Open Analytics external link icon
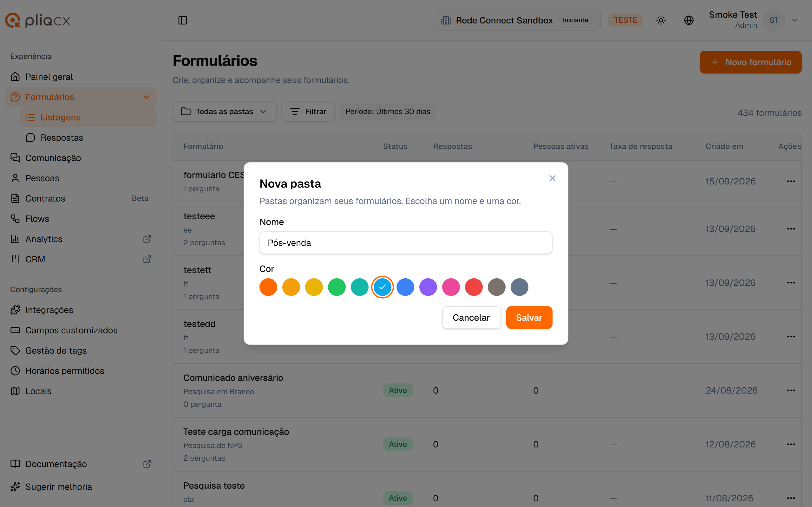The height and width of the screenshot is (507, 812). pos(147,239)
